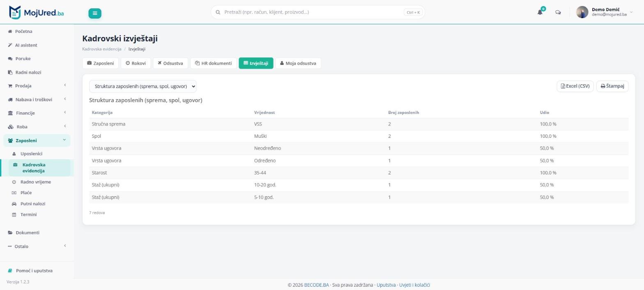Viewport: 644px width, 290px height.
Task: Open the chat messages icon in header
Action: [x=558, y=12]
